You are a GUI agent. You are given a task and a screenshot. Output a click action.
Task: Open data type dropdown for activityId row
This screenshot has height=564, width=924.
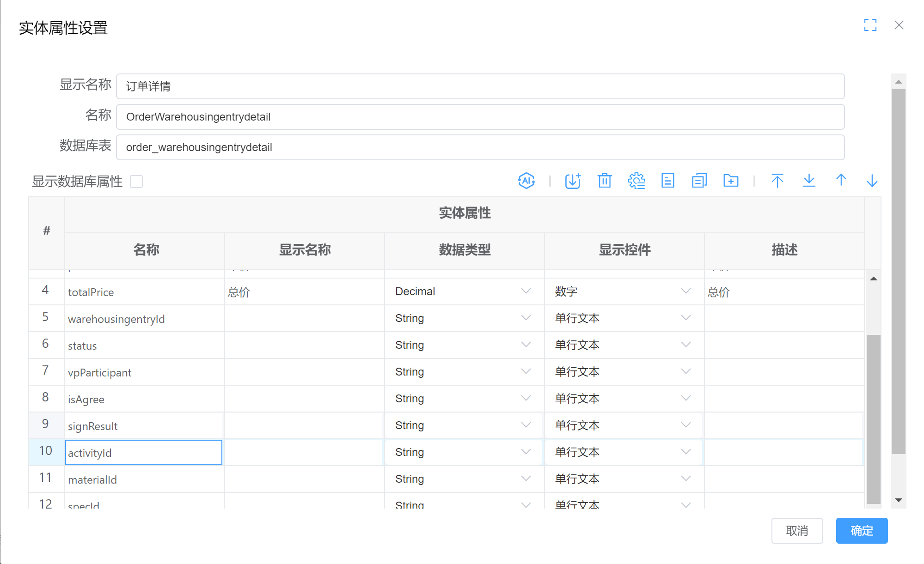pos(526,452)
